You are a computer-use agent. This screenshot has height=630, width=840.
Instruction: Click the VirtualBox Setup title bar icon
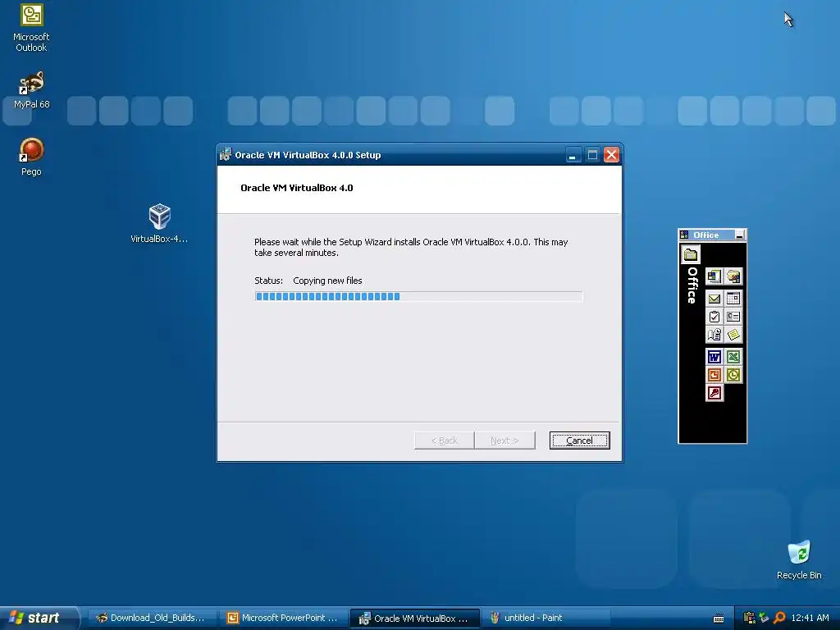226,155
